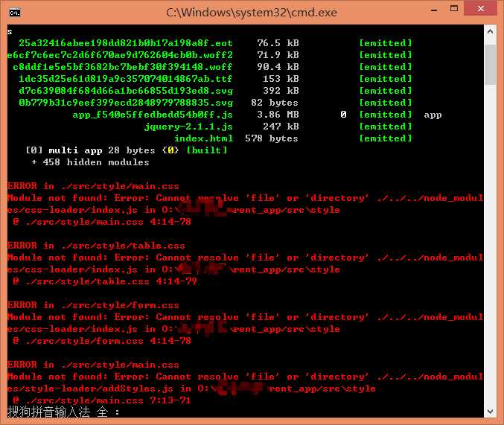The height and width of the screenshot is (425, 504).
Task: Click the 25a32416abee198dd821b0b17a198a8f.eot filename
Action: (125, 43)
